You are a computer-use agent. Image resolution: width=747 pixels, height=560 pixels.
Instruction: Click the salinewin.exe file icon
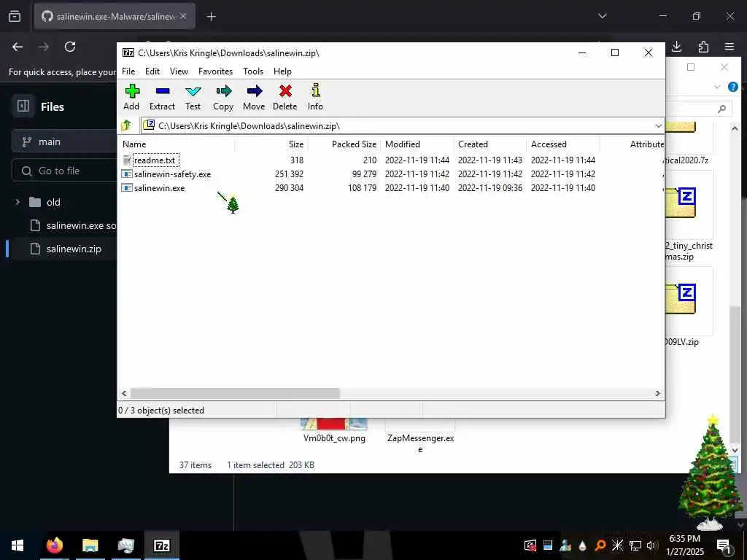127,187
